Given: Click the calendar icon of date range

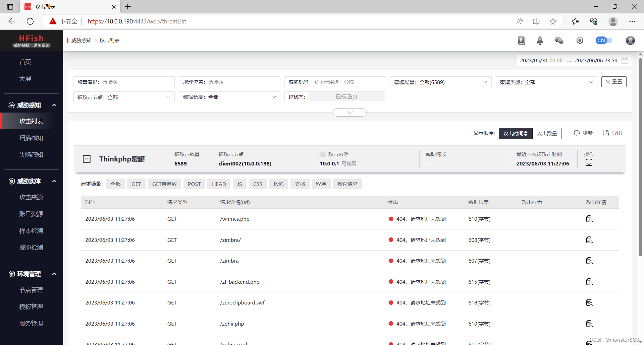Looking at the screenshot, I should point(625,60).
